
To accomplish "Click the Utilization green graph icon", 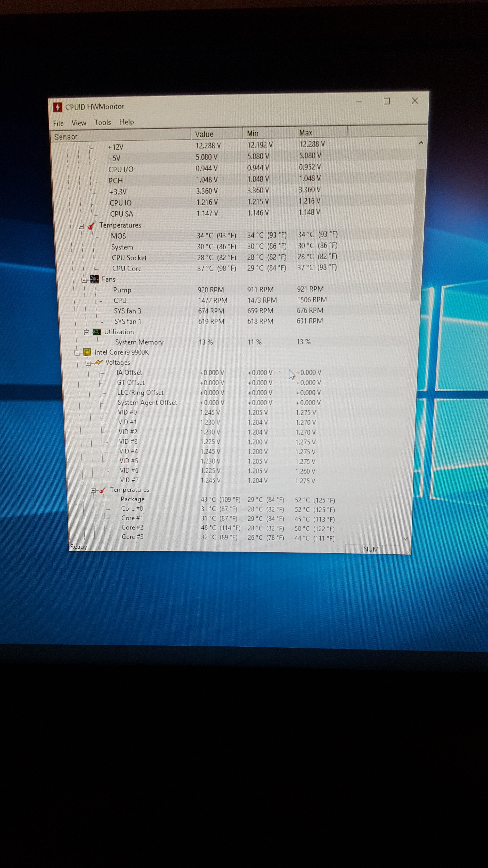I will coord(97,332).
